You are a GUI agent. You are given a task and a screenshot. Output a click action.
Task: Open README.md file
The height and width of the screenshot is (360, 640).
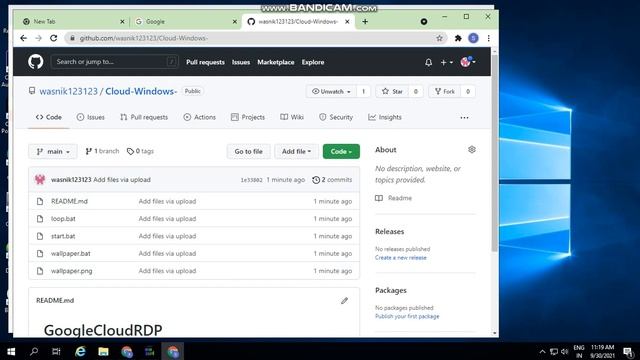point(69,201)
